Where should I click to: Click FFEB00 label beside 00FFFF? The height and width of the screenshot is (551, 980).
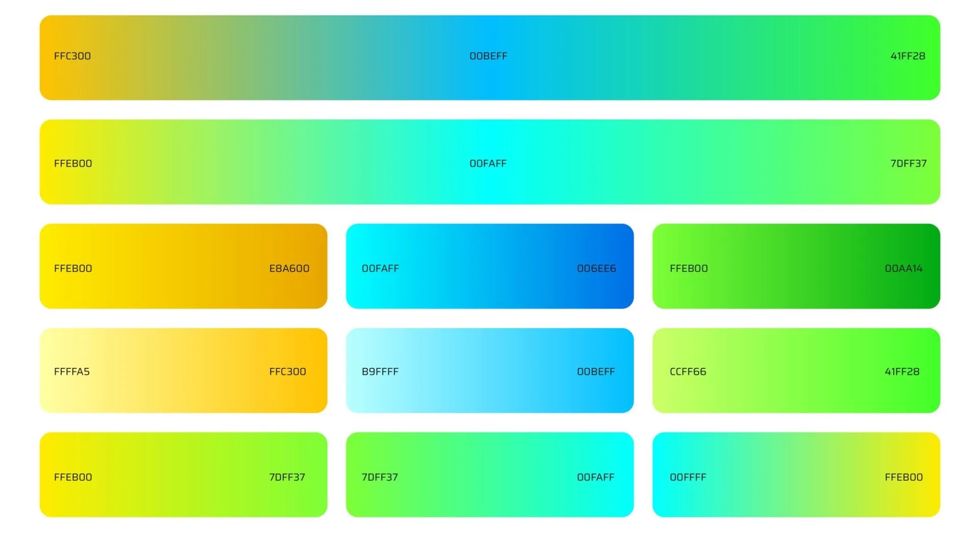click(x=904, y=478)
